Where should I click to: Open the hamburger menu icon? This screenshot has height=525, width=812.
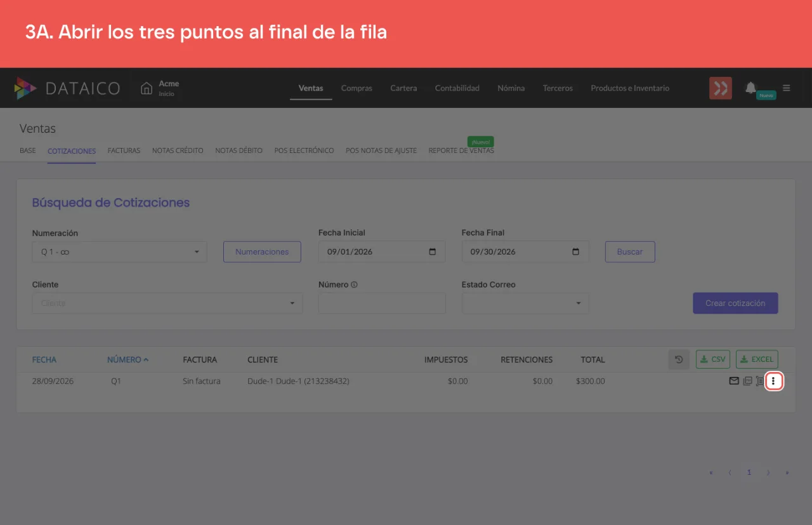click(x=787, y=88)
